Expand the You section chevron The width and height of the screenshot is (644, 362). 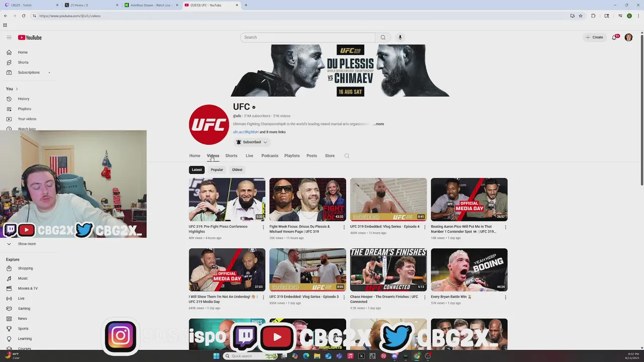click(x=16, y=89)
